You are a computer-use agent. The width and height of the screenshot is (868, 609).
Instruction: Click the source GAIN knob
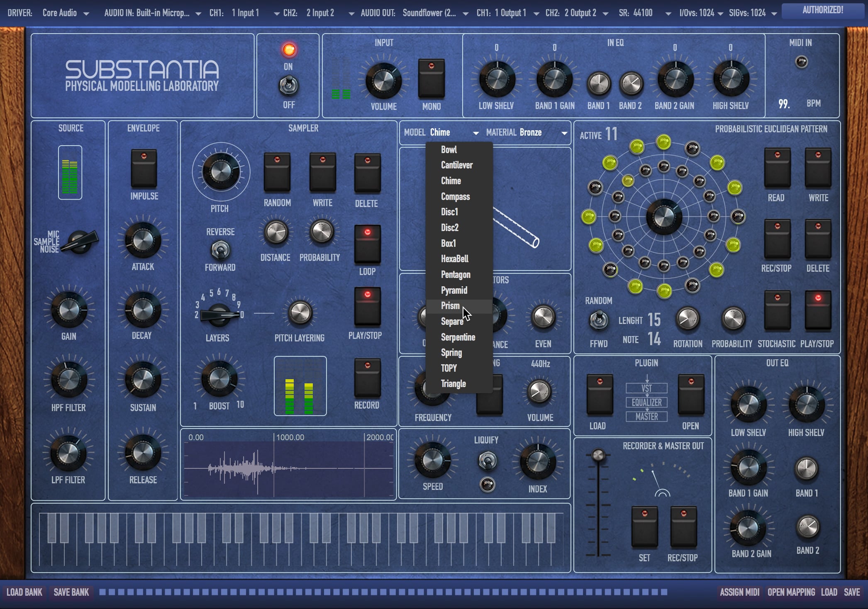tap(69, 309)
